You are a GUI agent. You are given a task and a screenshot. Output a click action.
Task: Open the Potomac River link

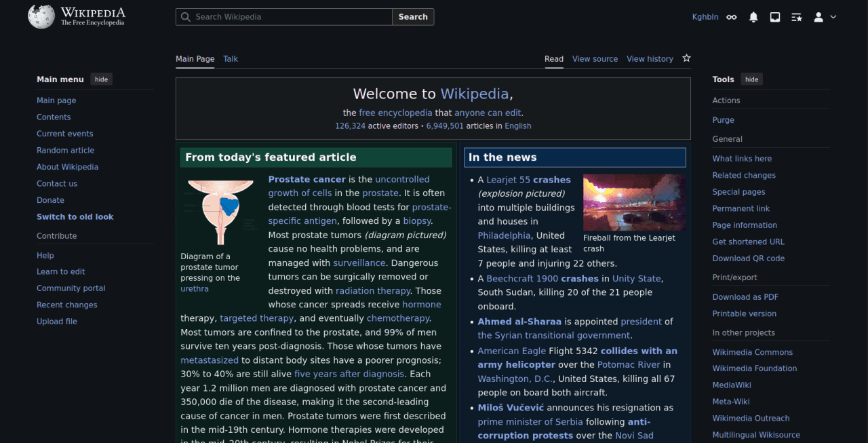(x=629, y=365)
